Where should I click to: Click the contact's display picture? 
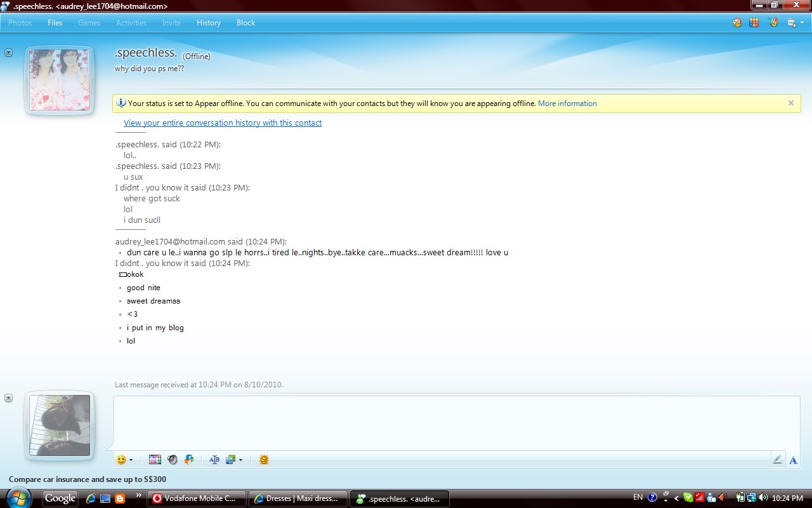[x=60, y=80]
